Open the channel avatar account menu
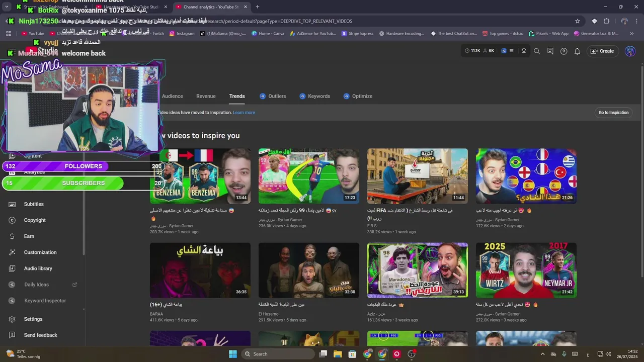644x362 pixels. pyautogui.click(x=630, y=51)
